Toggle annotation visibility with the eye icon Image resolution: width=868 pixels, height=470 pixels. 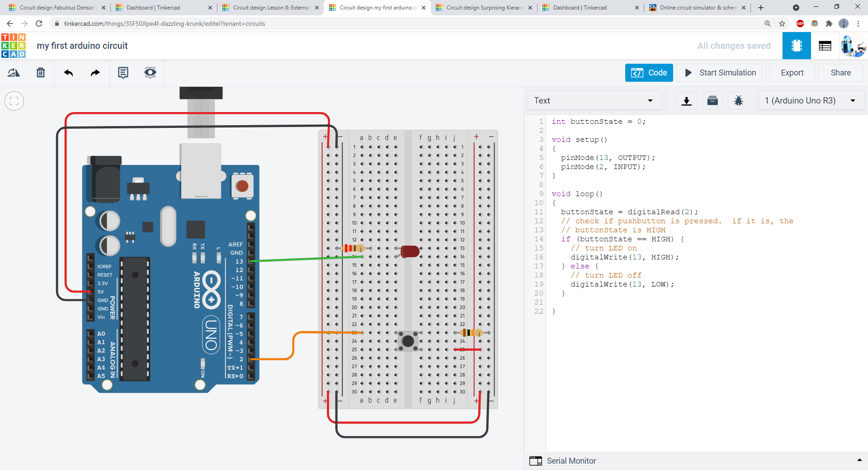click(x=150, y=72)
